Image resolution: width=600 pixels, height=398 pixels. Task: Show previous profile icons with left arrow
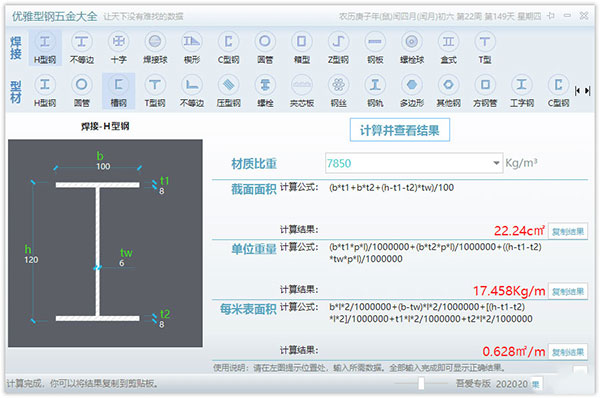577,91
